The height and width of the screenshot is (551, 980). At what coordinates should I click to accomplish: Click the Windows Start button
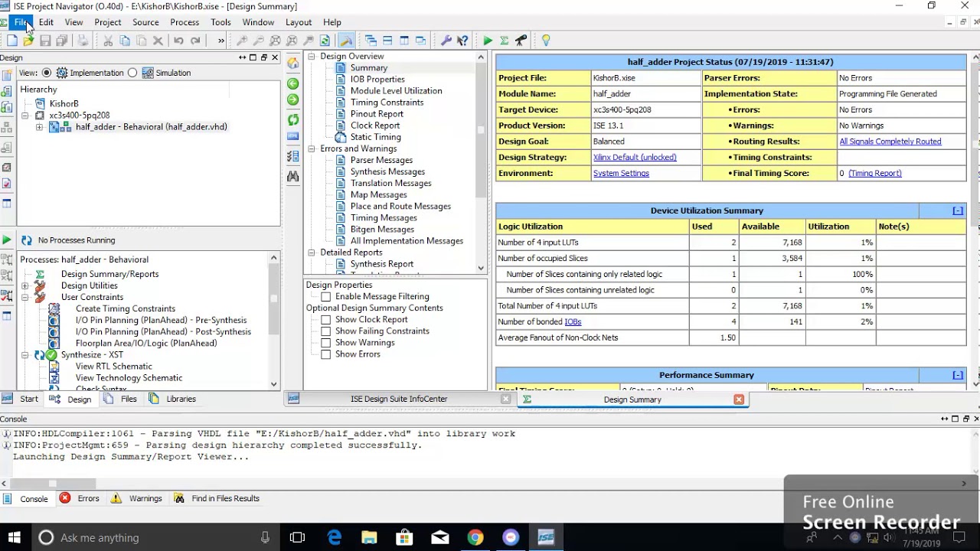(15, 537)
